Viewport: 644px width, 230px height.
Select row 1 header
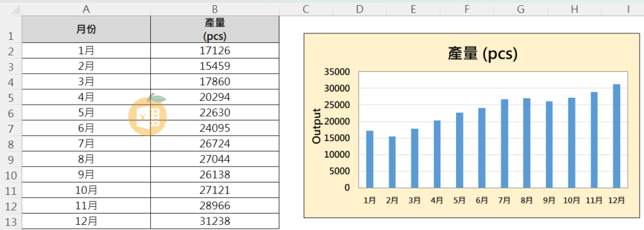point(11,29)
